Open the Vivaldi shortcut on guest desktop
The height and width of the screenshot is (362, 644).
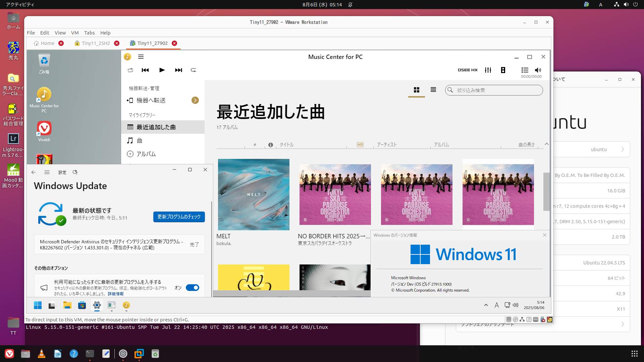[x=44, y=131]
